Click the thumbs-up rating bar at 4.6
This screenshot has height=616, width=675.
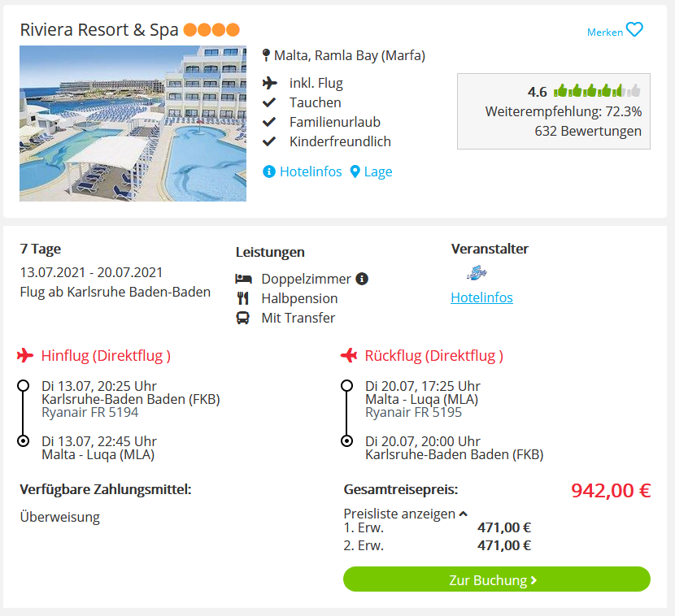click(597, 91)
